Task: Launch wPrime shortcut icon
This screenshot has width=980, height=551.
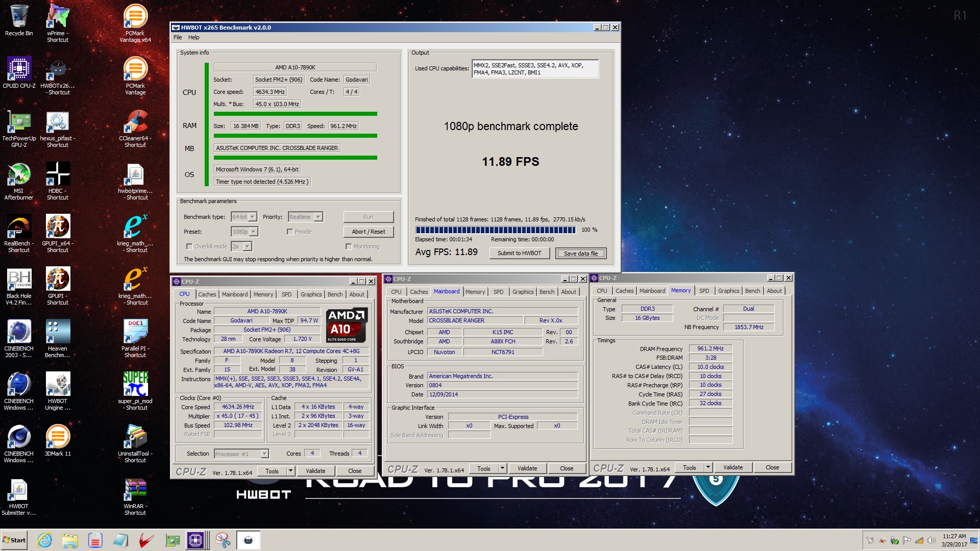Action: click(x=58, y=23)
